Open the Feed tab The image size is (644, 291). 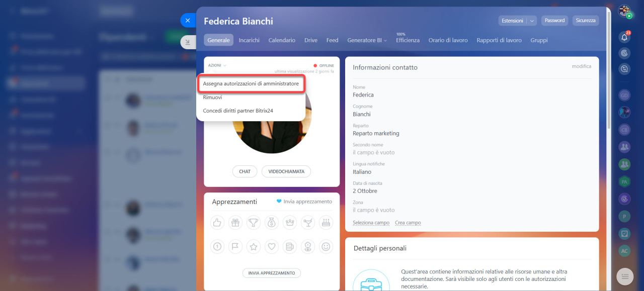(x=332, y=40)
